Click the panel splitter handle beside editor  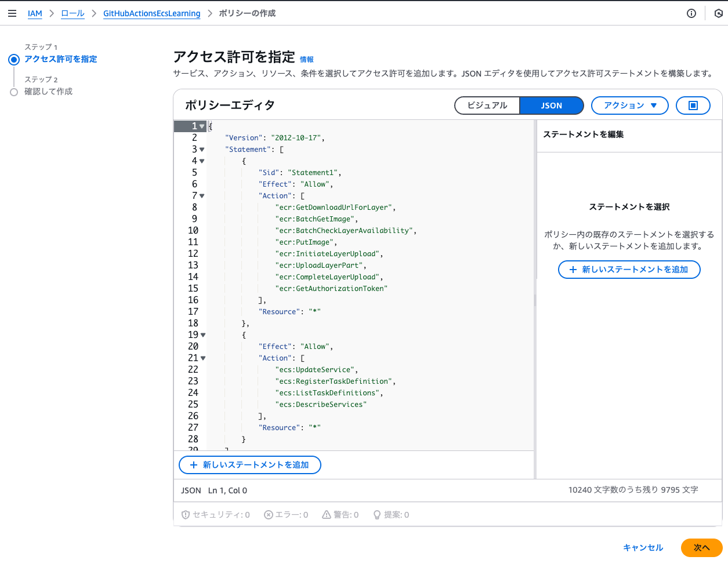click(x=535, y=300)
